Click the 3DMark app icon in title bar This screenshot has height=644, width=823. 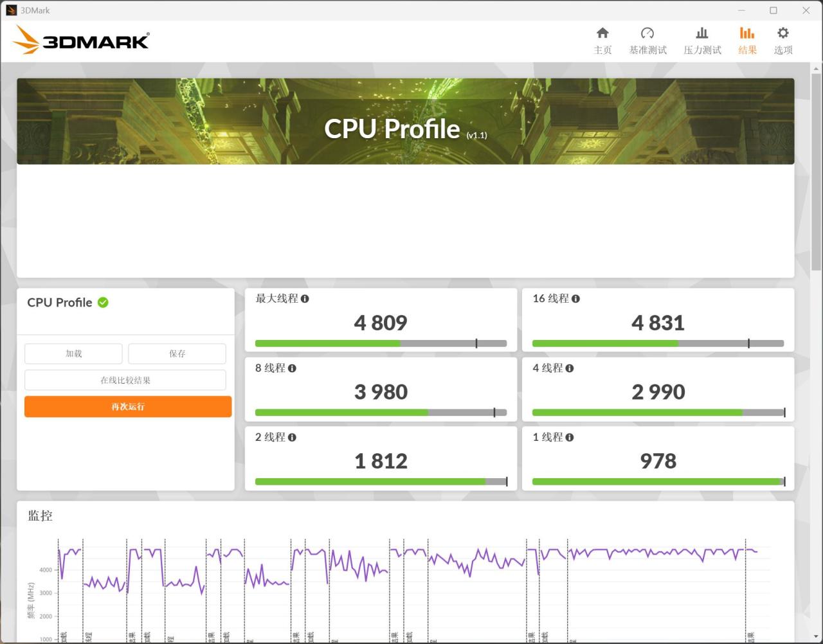click(x=12, y=10)
